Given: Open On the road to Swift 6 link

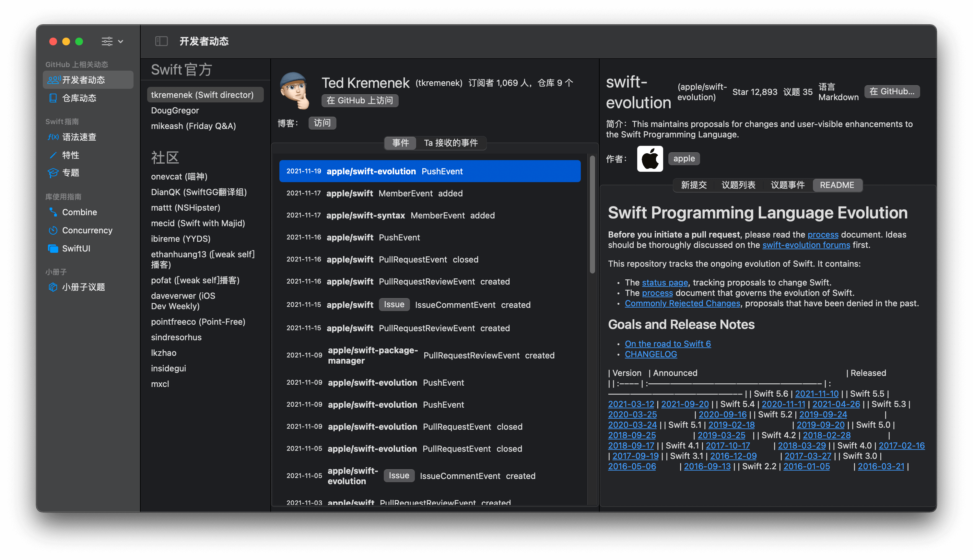Looking at the screenshot, I should 668,344.
